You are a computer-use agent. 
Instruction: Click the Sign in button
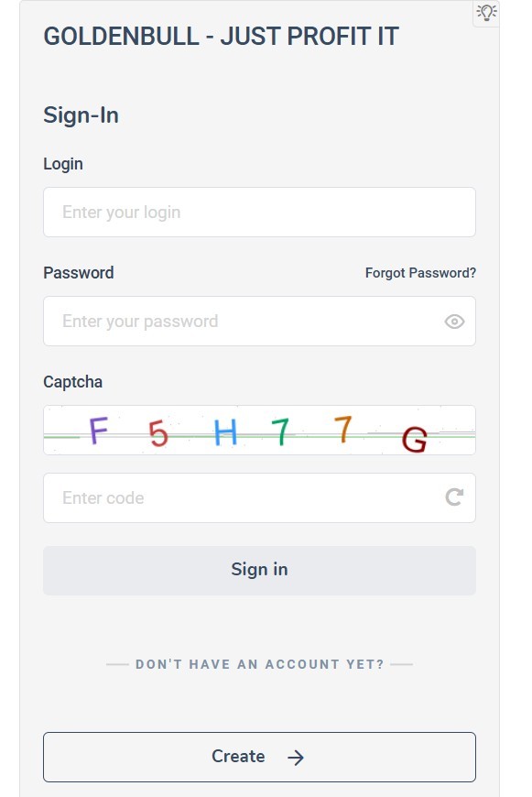pyautogui.click(x=260, y=571)
